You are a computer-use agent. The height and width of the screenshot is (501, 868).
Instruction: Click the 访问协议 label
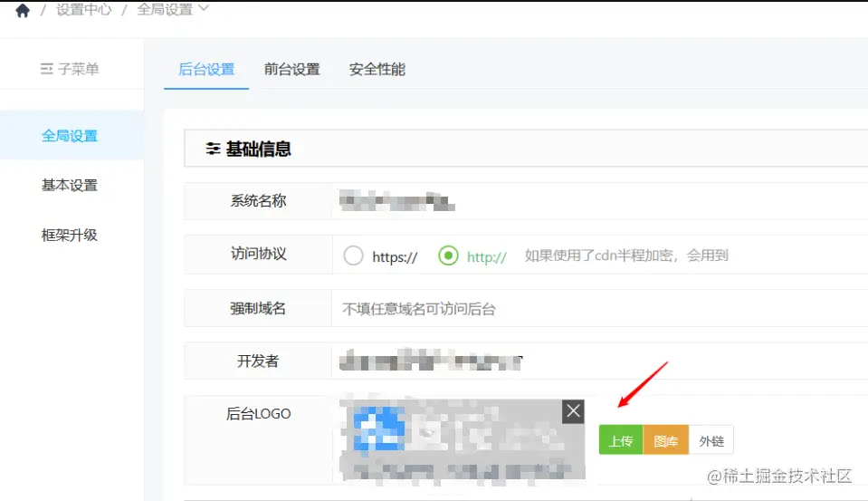tap(259, 254)
